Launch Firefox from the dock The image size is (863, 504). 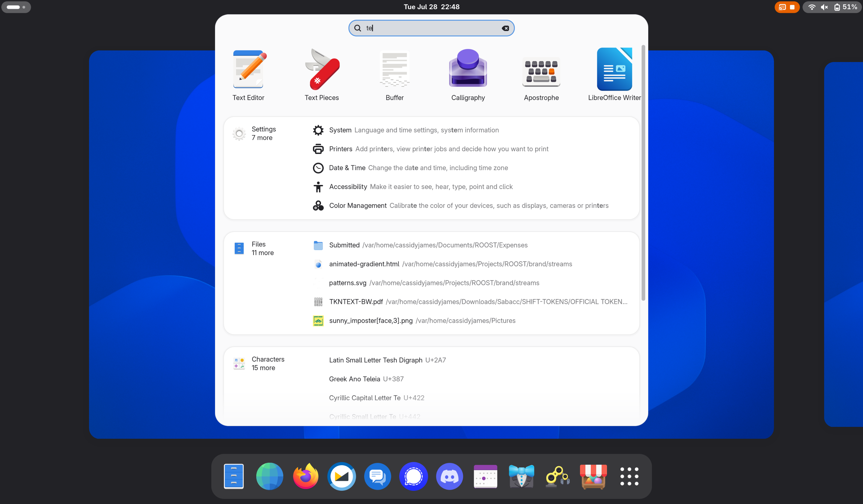click(305, 476)
